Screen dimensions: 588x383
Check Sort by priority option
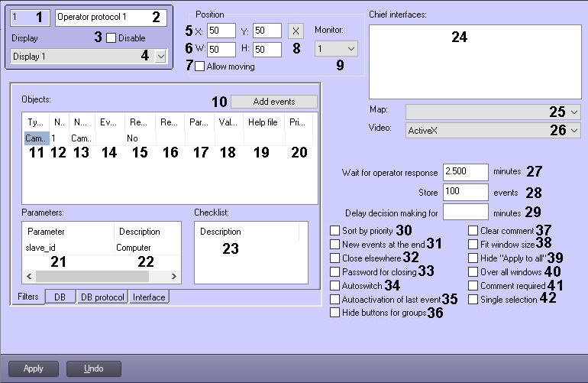pos(334,230)
